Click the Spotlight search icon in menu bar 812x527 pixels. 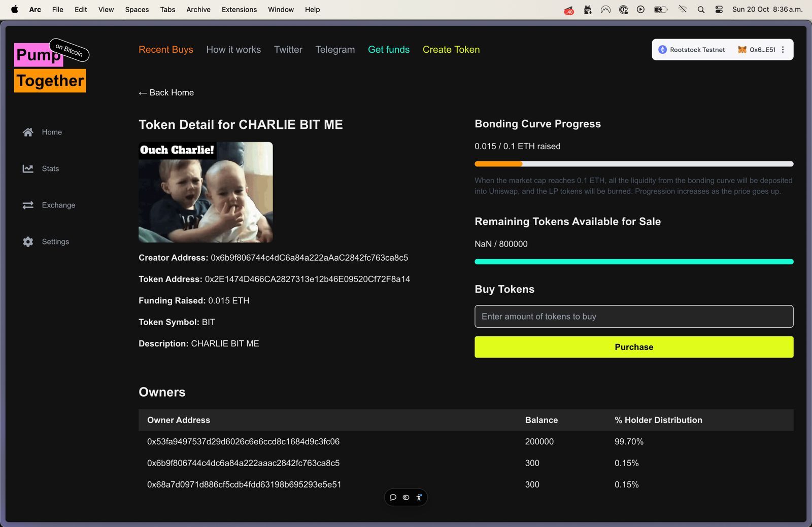point(701,9)
